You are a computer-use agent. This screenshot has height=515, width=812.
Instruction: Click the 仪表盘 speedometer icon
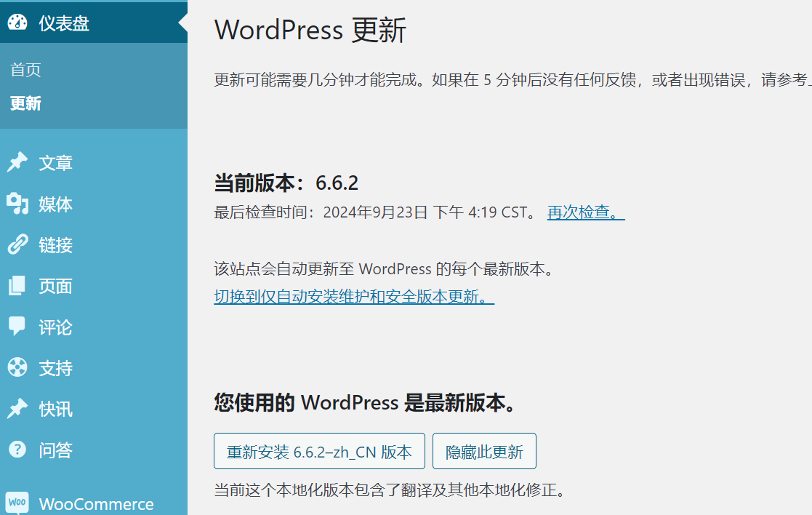[x=17, y=23]
